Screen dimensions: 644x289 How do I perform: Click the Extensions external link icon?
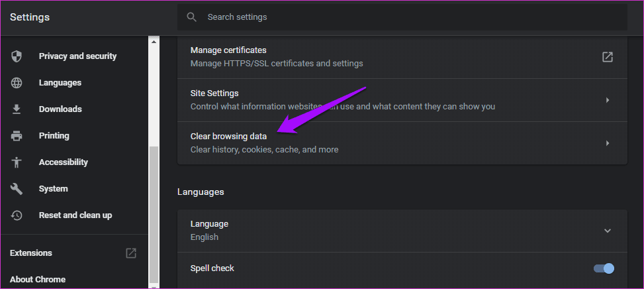(x=131, y=253)
